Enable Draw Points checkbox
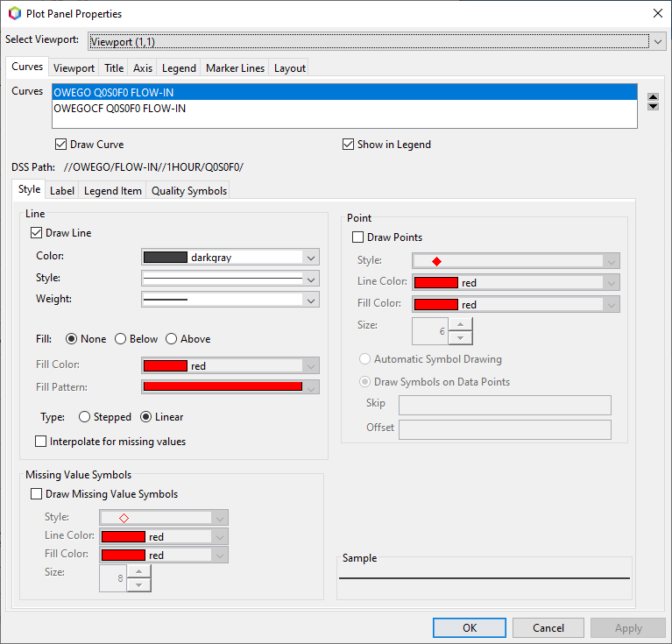The image size is (672, 644). click(x=357, y=237)
